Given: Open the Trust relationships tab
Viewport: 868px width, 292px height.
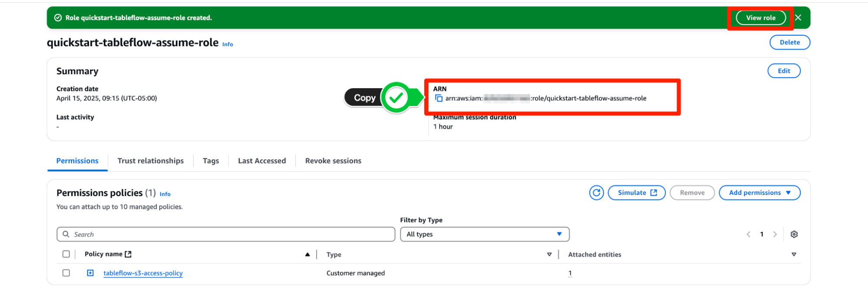Looking at the screenshot, I should pos(150,161).
